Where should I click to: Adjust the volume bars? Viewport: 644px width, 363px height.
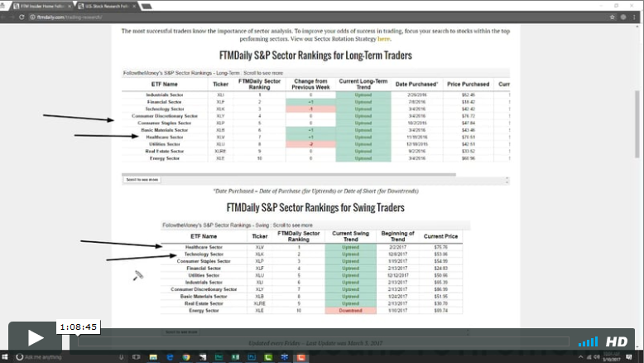588,341
